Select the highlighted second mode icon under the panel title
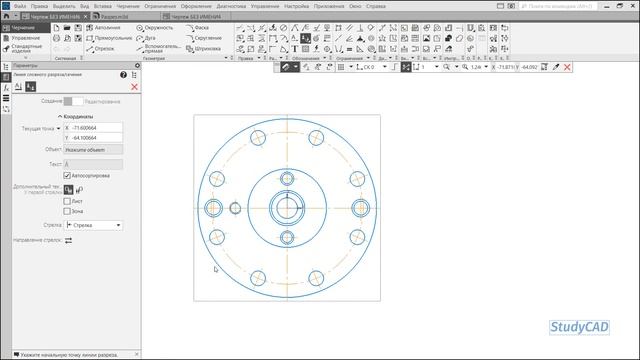The image size is (640, 360). pos(31,87)
